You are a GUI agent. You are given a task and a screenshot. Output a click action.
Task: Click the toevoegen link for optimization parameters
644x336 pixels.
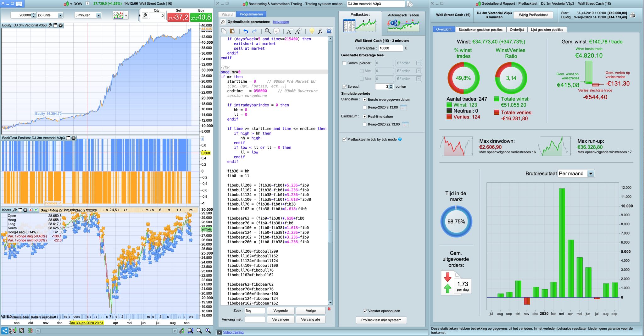(280, 22)
